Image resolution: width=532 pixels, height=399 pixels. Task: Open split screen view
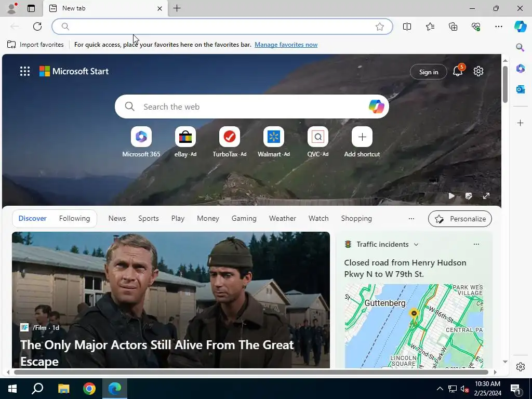(x=407, y=26)
